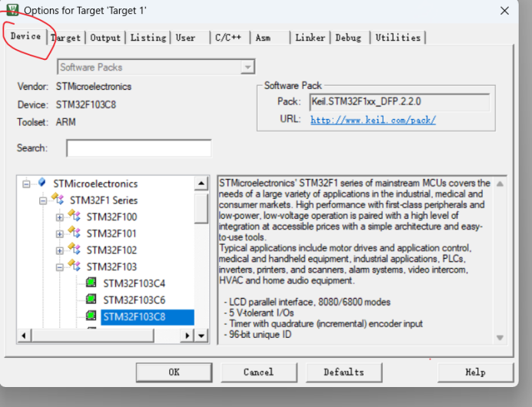532x407 pixels.
Task: Click the device tree scroll down arrow
Action: (201, 336)
